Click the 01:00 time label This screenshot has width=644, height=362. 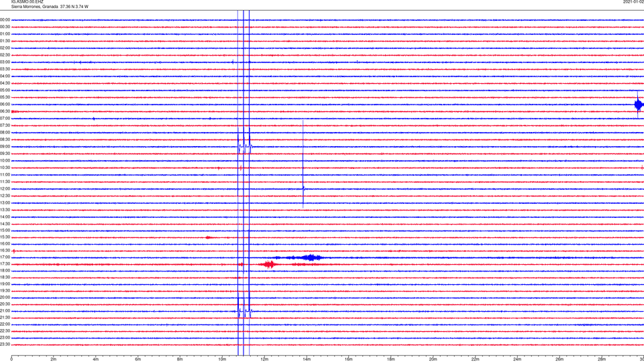[5, 34]
